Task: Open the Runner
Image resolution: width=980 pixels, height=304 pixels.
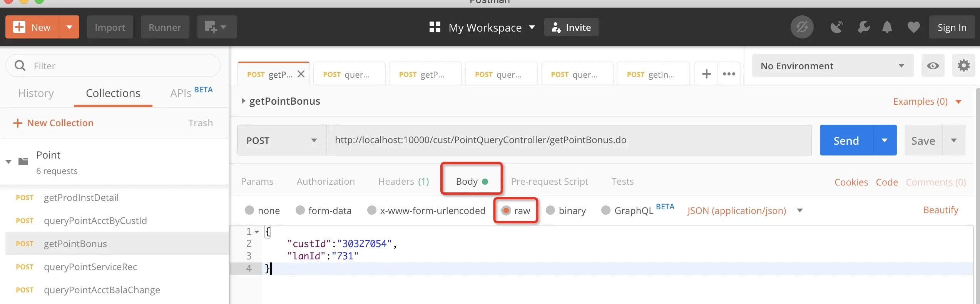Action: [x=165, y=27]
